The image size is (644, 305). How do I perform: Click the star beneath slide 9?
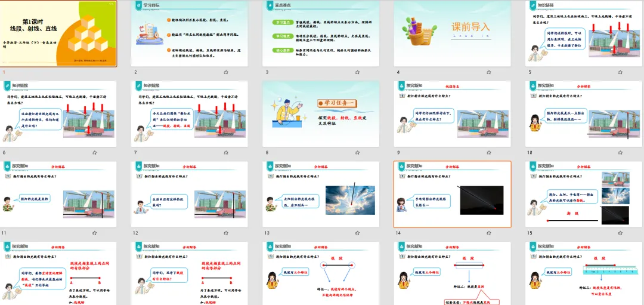[489, 153]
